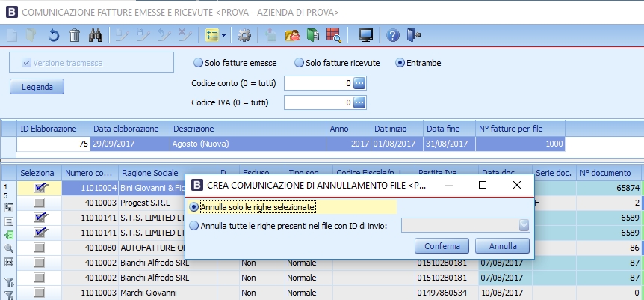Click the funnel filter with arrow icon
644x300 pixels.
9,282
